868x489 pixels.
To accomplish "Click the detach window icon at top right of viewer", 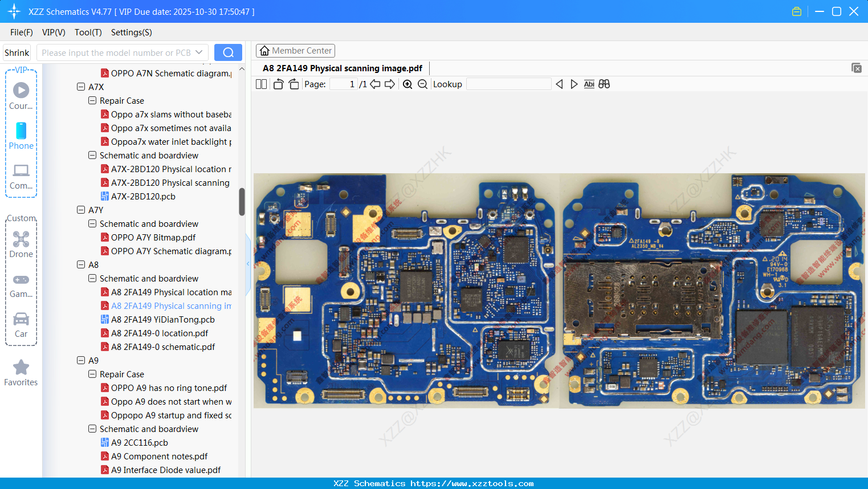I will (x=857, y=68).
